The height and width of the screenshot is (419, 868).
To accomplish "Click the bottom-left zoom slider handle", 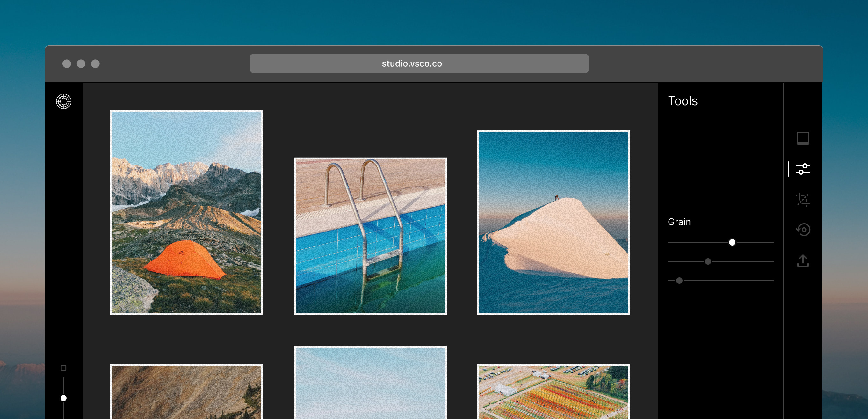I will [63, 397].
